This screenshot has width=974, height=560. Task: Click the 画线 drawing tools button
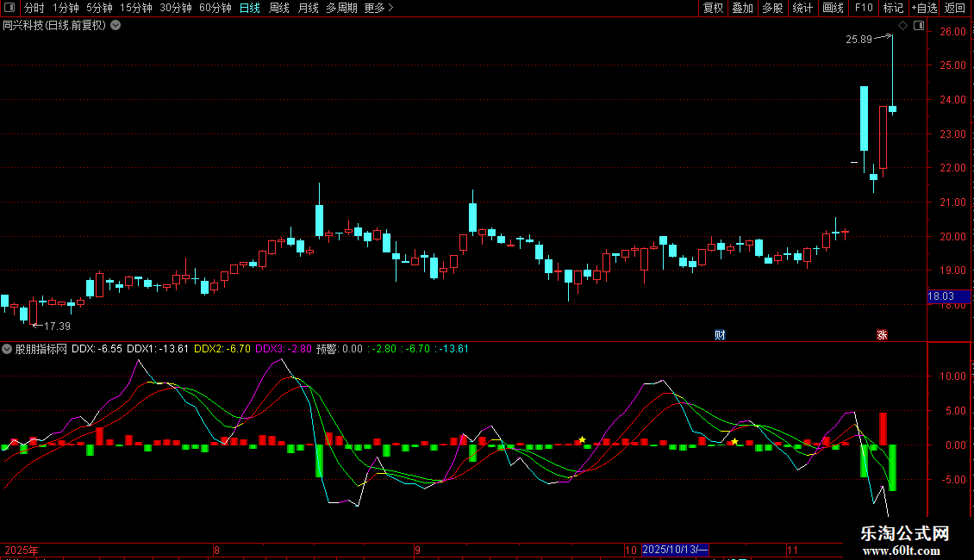click(833, 8)
